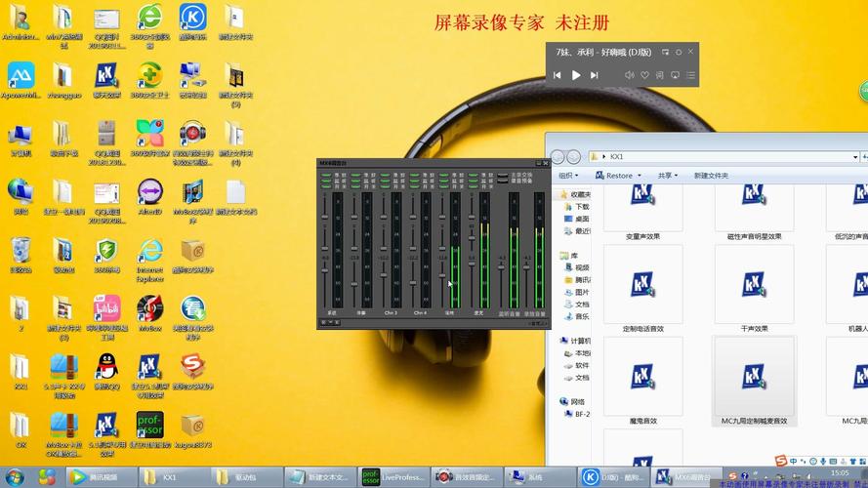This screenshot has width=868, height=488.
Task: Skip to next track in mini player
Action: pyautogui.click(x=594, y=75)
